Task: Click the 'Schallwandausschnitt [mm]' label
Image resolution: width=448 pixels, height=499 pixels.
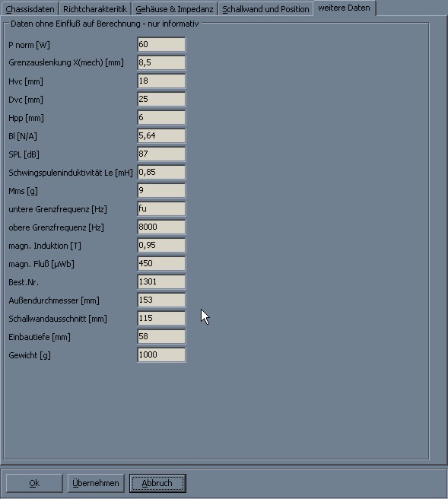Action: (x=58, y=319)
